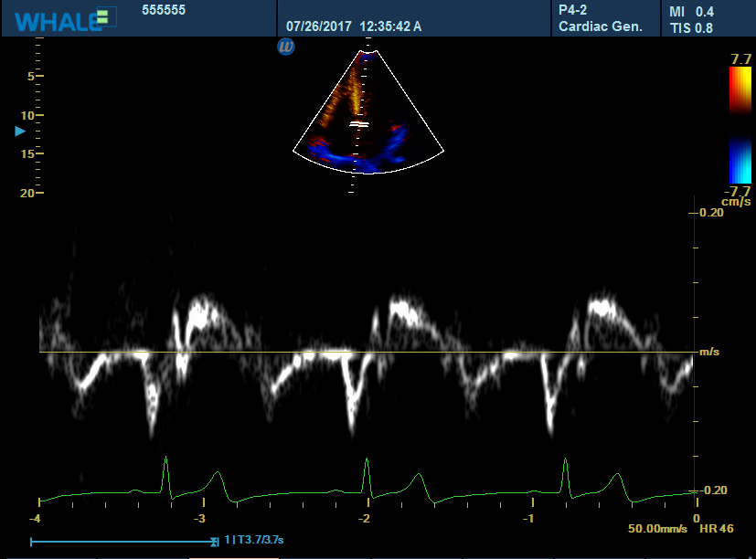Click the red-yellow color Doppler scale bar
Image resolution: width=756 pixels, height=559 pixels.
(x=740, y=90)
